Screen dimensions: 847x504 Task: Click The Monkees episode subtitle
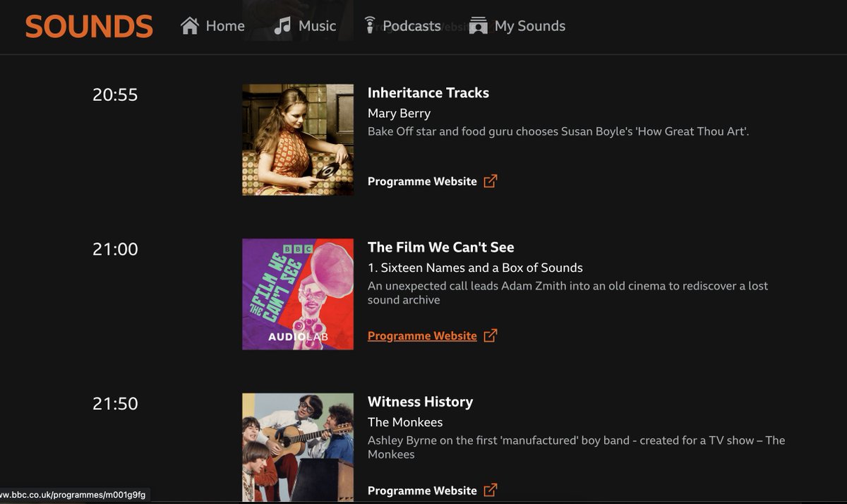[x=405, y=422]
